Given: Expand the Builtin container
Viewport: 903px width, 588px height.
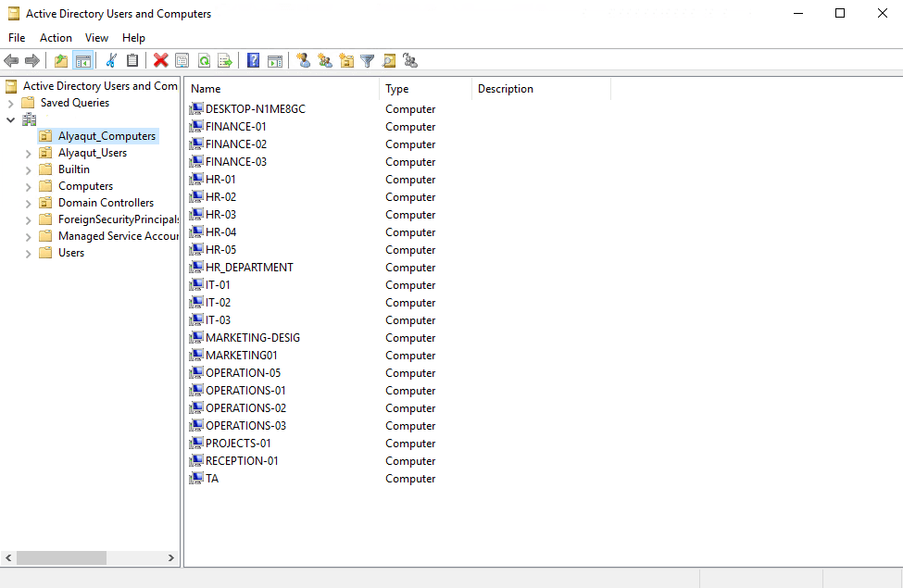Looking at the screenshot, I should (28, 170).
